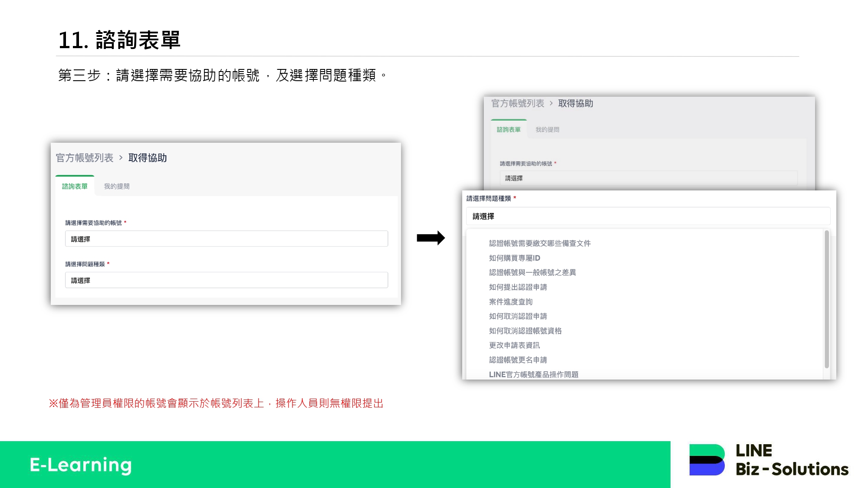The height and width of the screenshot is (488, 868).
Task: Click 官方帳號列表 breadcrumb in right panel
Action: pos(517,103)
